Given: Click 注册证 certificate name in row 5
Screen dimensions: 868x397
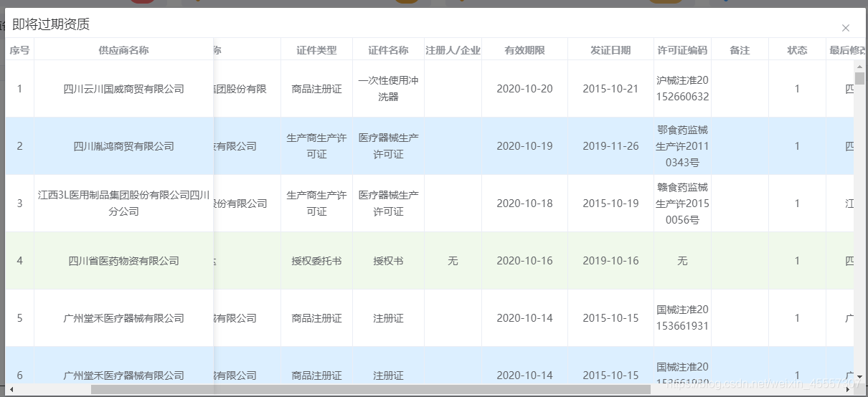Looking at the screenshot, I should [388, 318].
